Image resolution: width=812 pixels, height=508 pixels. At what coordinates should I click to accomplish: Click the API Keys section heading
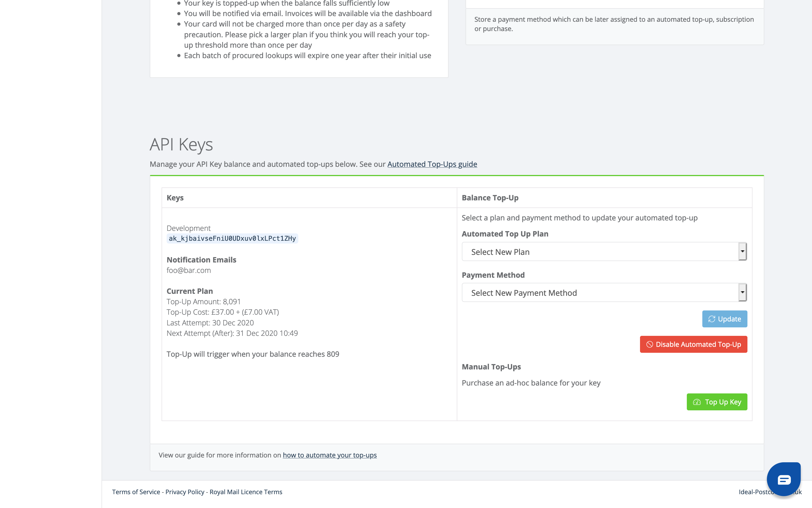181,144
